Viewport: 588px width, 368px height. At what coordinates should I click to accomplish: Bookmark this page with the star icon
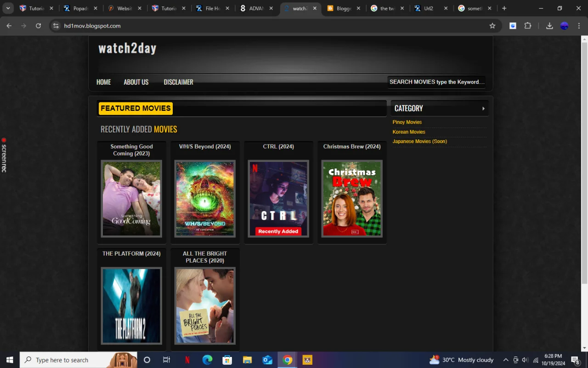tap(492, 26)
